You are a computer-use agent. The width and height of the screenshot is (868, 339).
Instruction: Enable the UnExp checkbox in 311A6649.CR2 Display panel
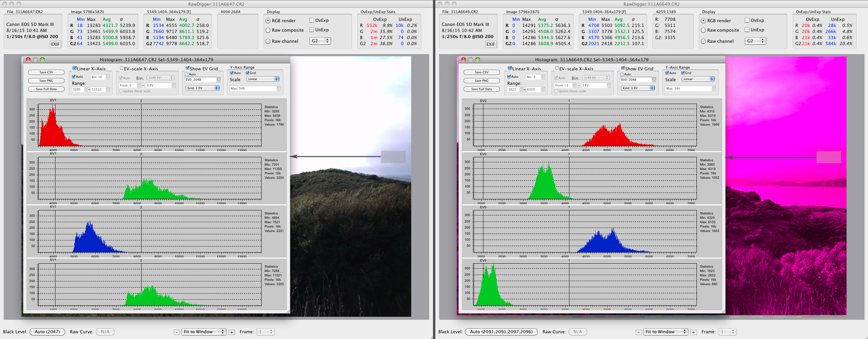747,30
